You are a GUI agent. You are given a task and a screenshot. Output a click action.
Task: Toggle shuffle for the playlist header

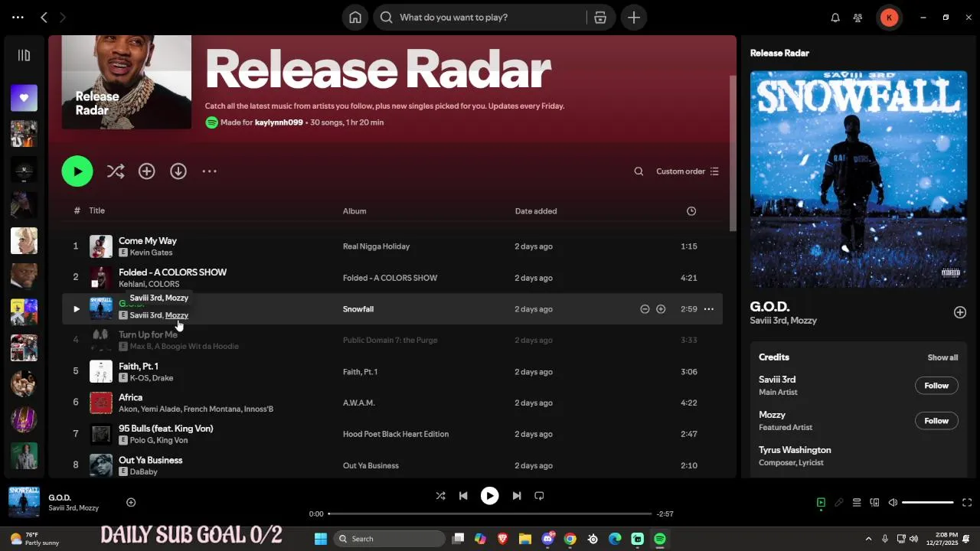(116, 171)
